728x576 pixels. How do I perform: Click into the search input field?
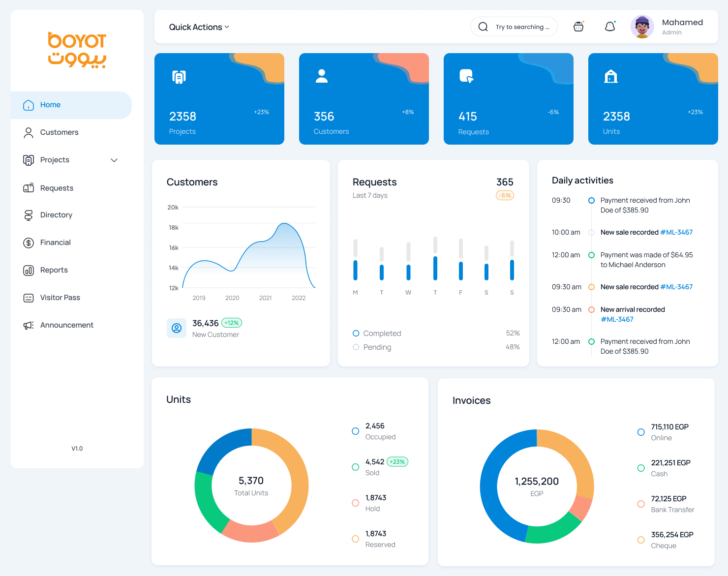[x=522, y=27]
